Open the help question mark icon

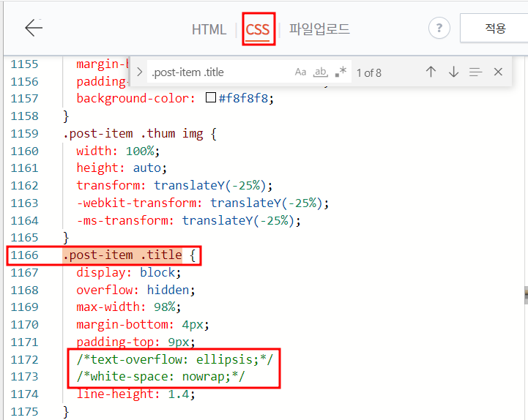439,28
